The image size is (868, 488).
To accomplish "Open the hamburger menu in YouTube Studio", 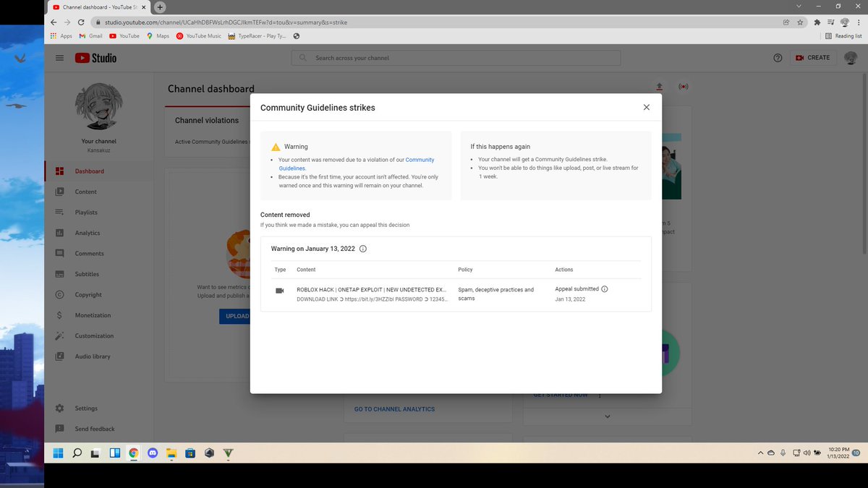I will click(59, 58).
